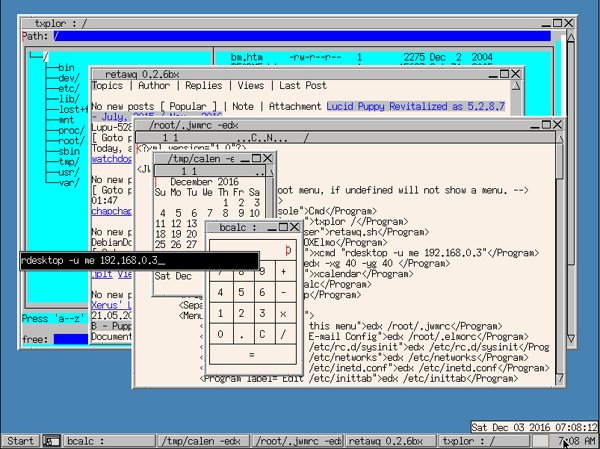This screenshot has width=600, height=449.
Task: Select the bin folder in txplor tree
Action: click(x=66, y=67)
